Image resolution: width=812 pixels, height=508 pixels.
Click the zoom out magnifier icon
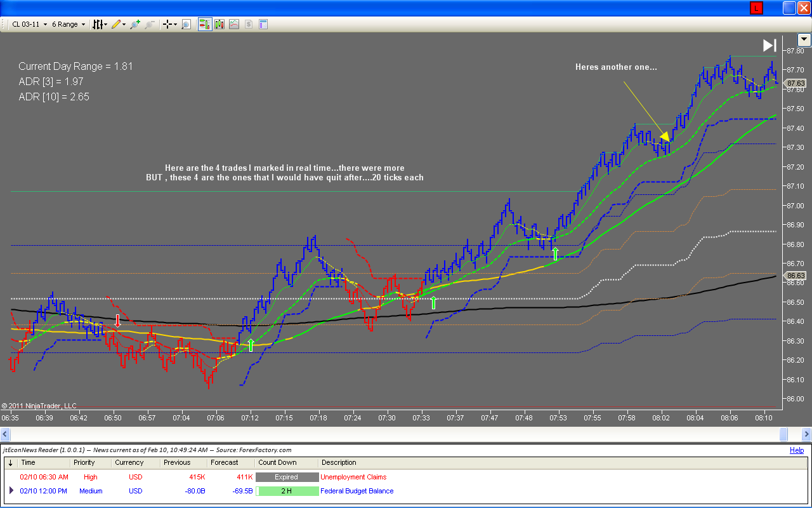[x=150, y=24]
